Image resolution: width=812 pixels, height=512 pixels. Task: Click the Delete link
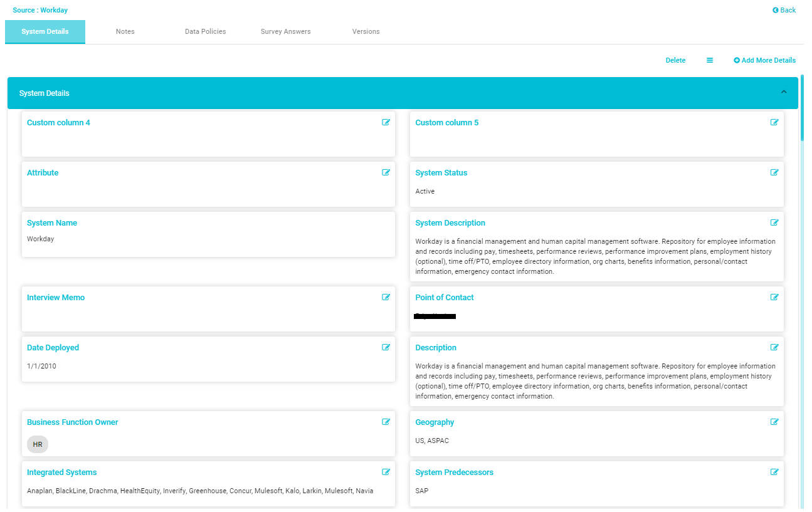point(675,60)
